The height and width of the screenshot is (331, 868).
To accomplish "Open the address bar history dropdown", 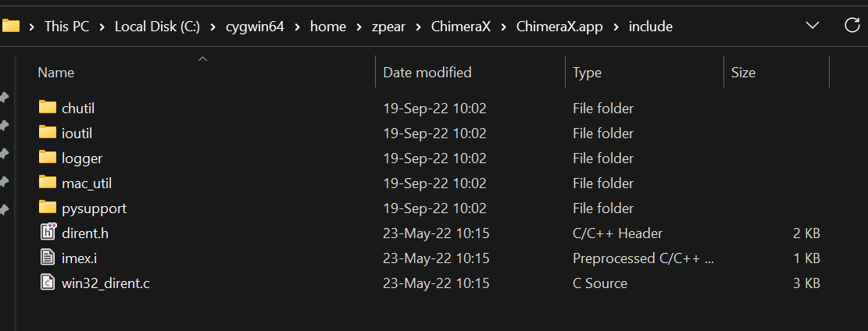I will click(812, 26).
